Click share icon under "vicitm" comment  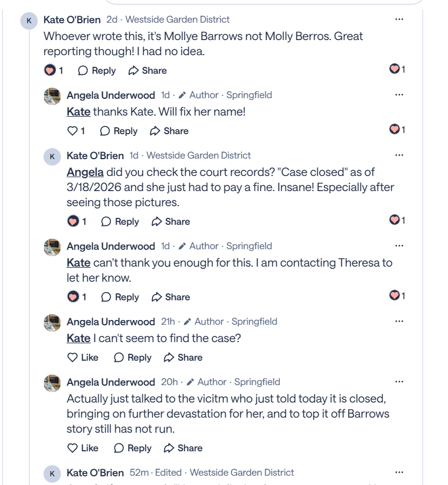169,448
